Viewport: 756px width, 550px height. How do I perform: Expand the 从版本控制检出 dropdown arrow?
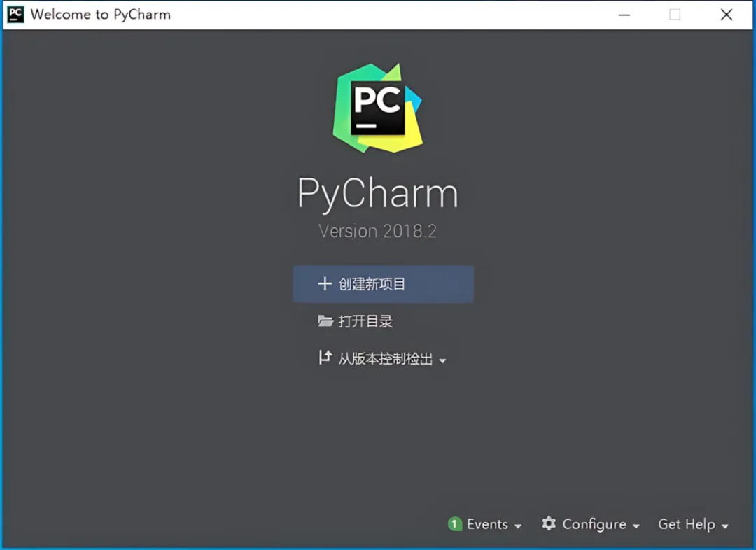click(442, 360)
